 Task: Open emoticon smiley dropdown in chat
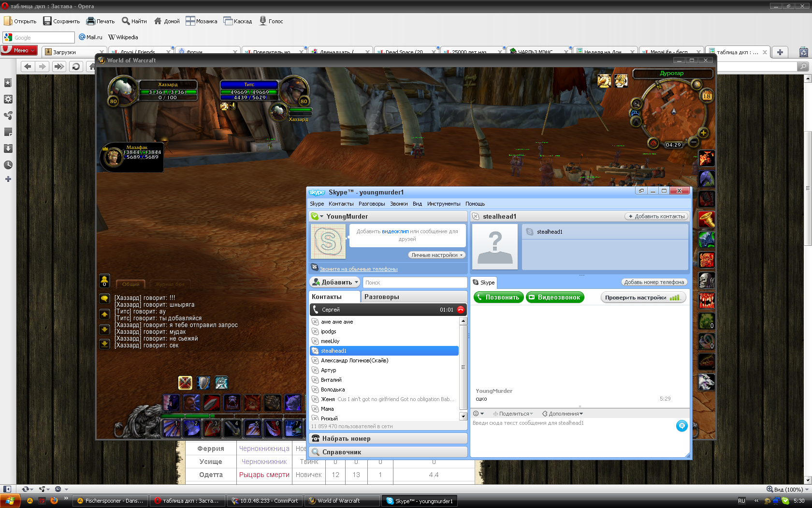point(478,414)
